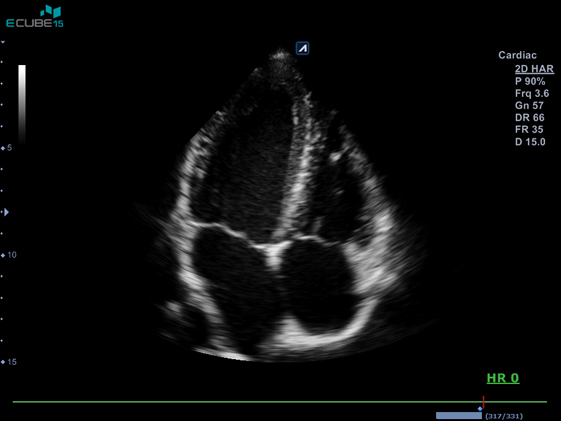Select the 2D HAR mode label
Image resolution: width=561 pixels, height=421 pixels.
534,69
